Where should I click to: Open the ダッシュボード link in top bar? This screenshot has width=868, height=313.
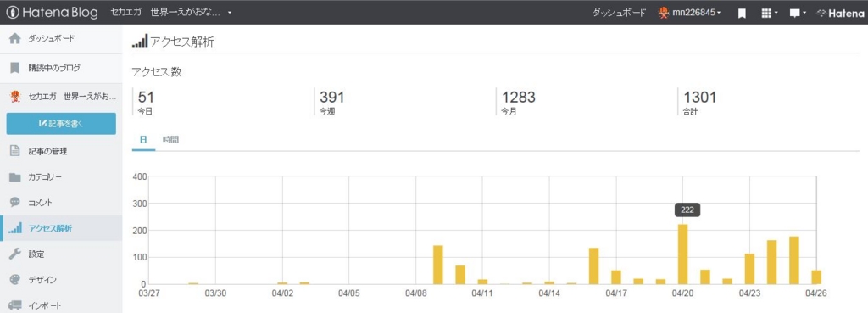click(619, 12)
